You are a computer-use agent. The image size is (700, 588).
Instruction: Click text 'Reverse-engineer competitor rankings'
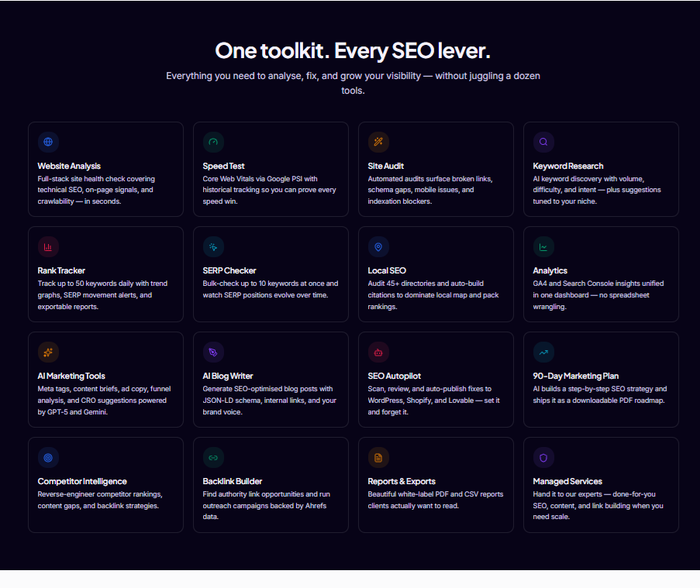(x=99, y=494)
